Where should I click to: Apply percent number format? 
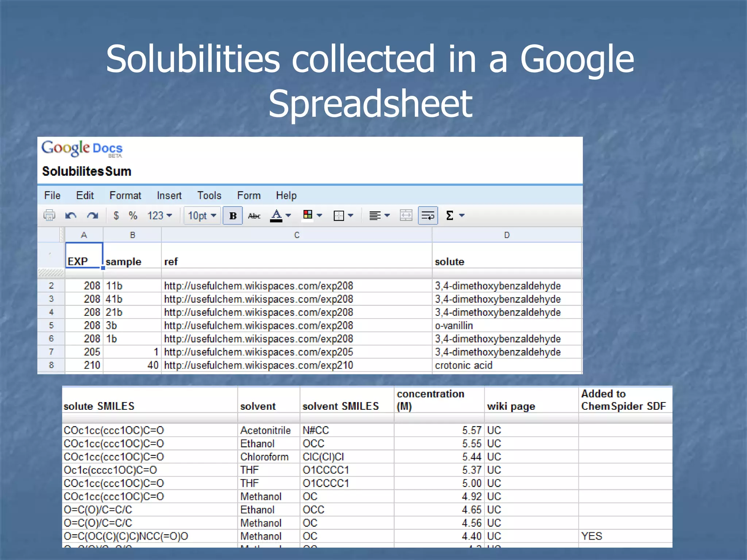click(x=133, y=215)
